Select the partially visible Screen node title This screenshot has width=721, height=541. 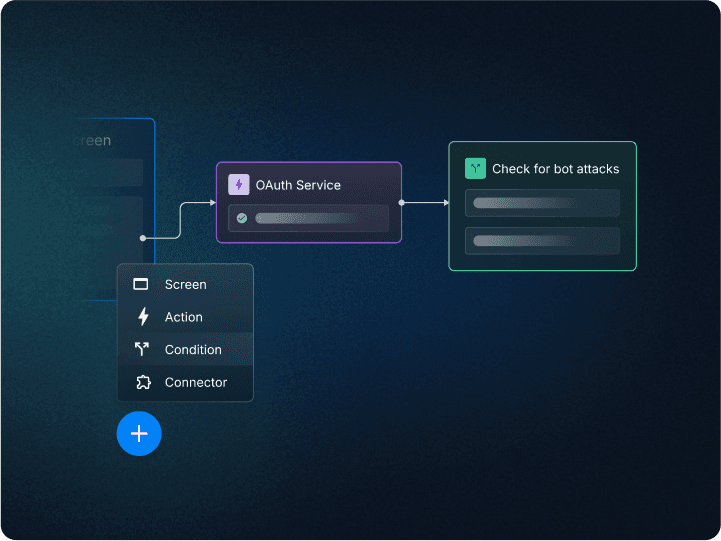point(92,141)
